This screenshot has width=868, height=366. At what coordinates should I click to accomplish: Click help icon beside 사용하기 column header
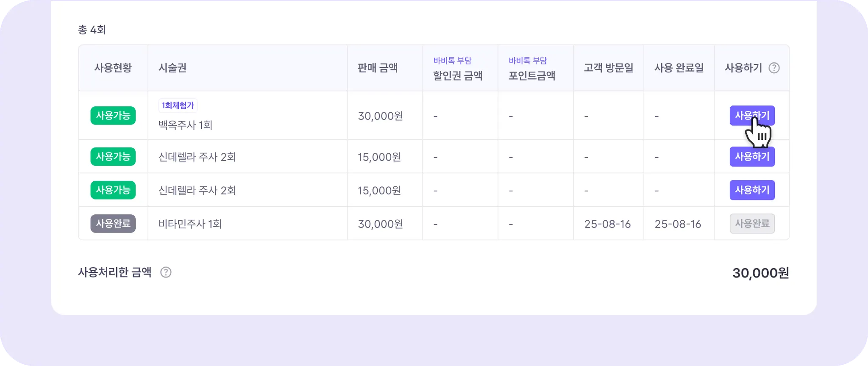point(774,68)
